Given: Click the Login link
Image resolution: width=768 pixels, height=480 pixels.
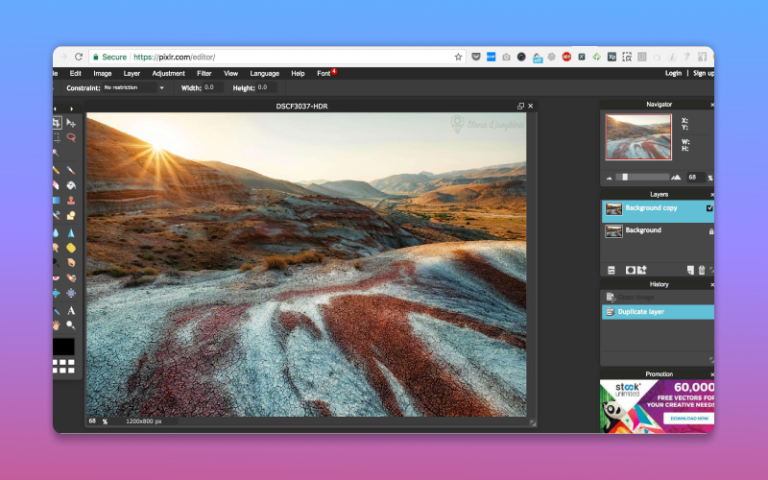Looking at the screenshot, I should [x=673, y=73].
